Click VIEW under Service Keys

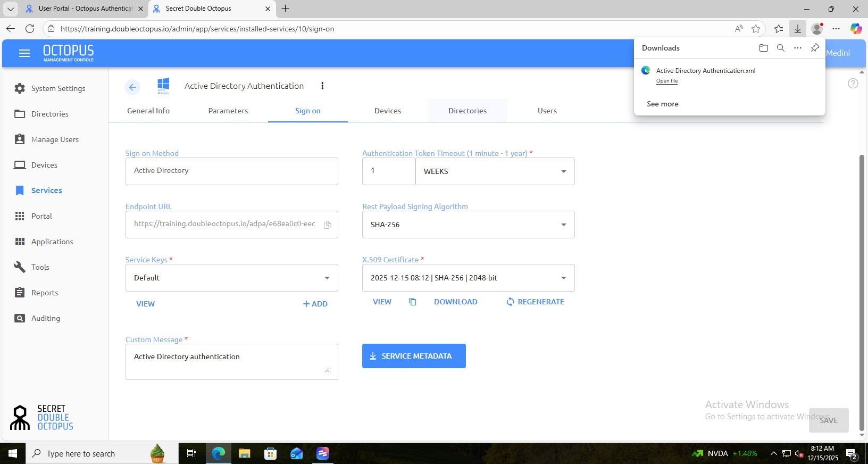pyautogui.click(x=145, y=304)
